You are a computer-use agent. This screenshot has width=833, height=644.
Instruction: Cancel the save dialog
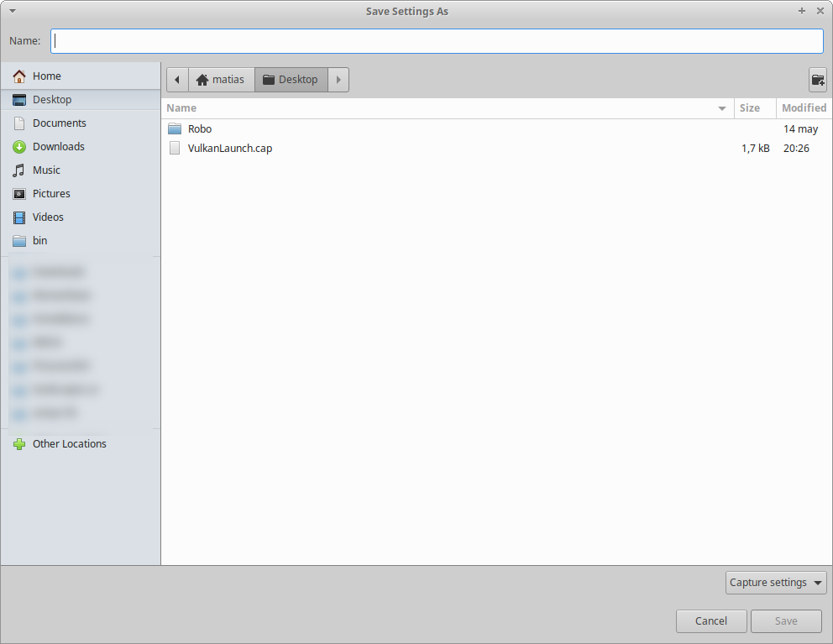coord(710,621)
